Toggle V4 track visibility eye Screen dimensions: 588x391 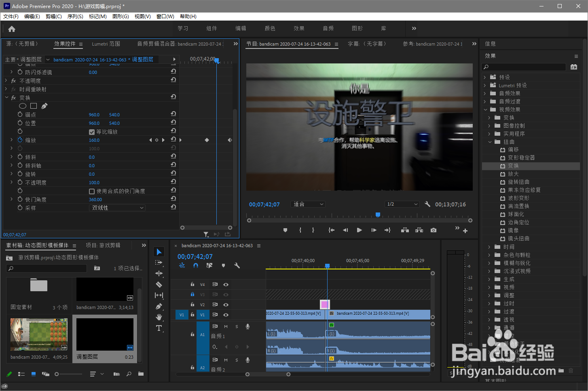coord(226,284)
